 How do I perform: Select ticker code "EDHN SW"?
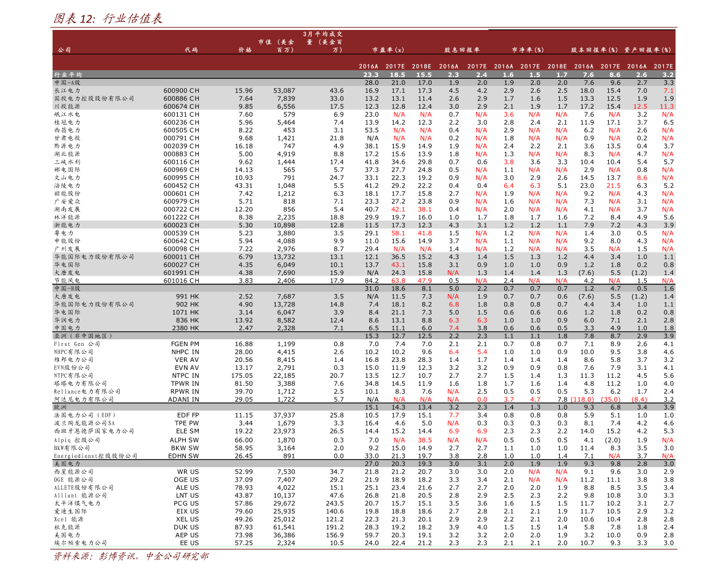[x=183, y=456]
